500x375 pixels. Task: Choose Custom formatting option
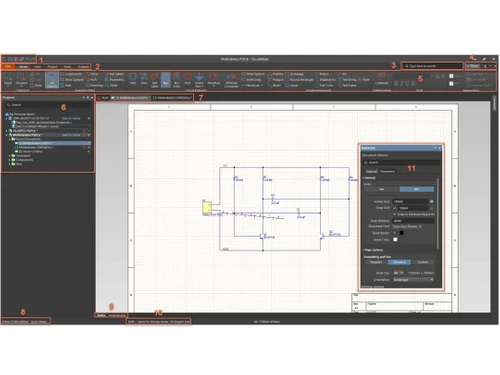coord(422,262)
